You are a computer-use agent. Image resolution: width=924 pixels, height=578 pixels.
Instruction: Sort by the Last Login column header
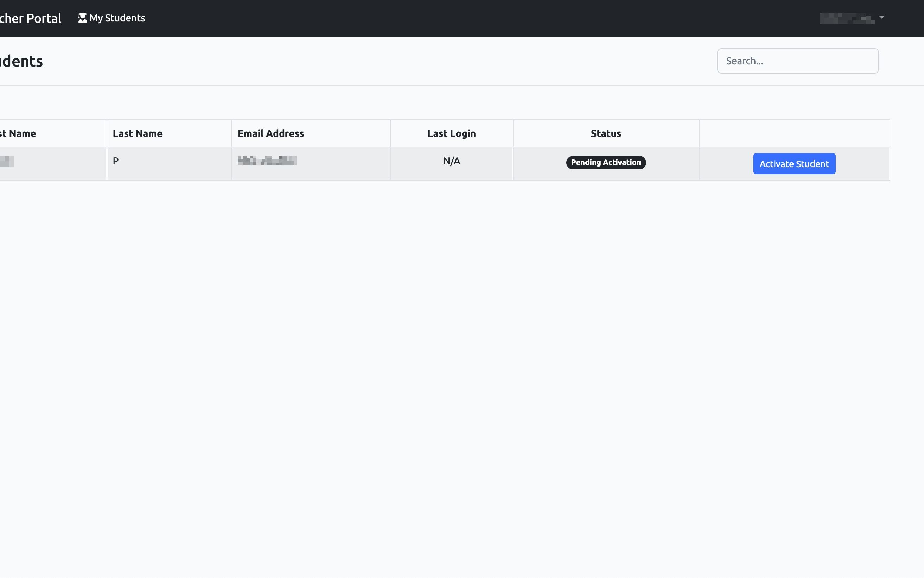coord(452,133)
